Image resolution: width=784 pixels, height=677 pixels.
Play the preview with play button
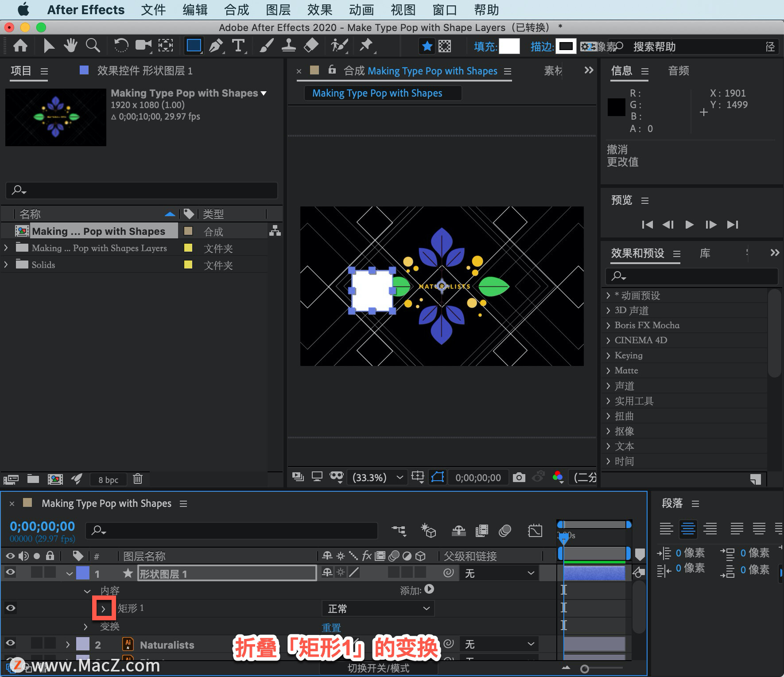point(689,225)
